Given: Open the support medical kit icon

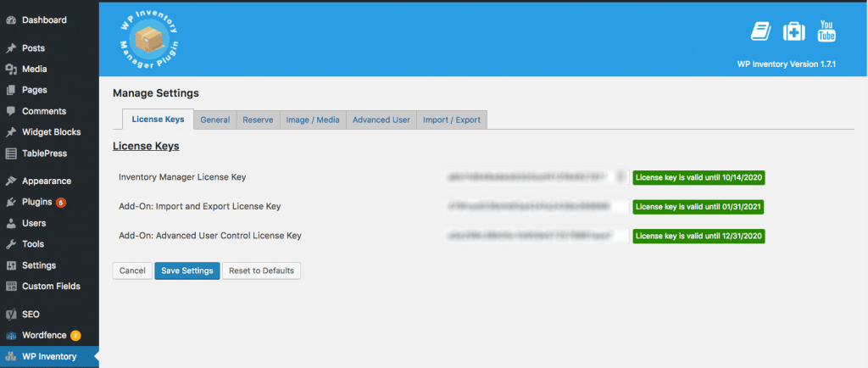Looking at the screenshot, I should (x=793, y=31).
